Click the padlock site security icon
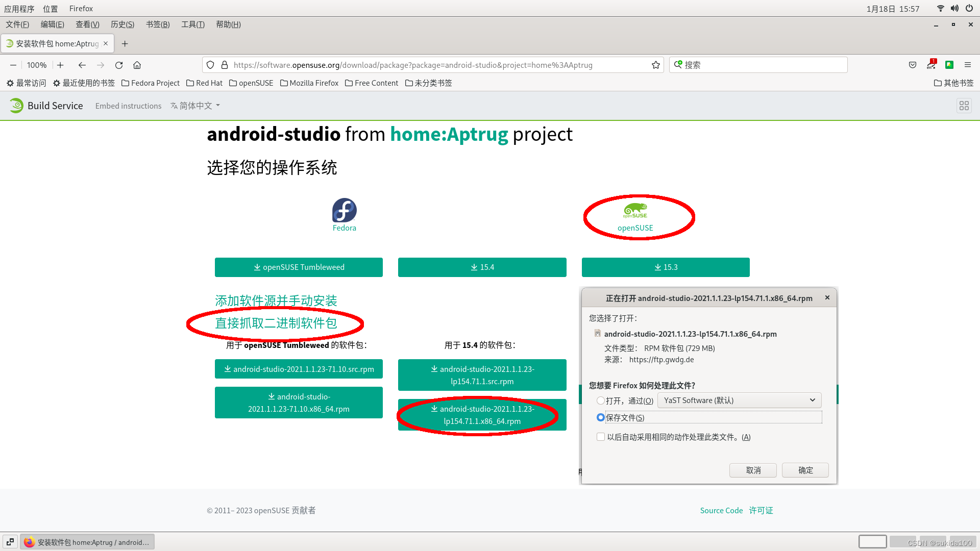The height and width of the screenshot is (551, 980). pos(225,65)
